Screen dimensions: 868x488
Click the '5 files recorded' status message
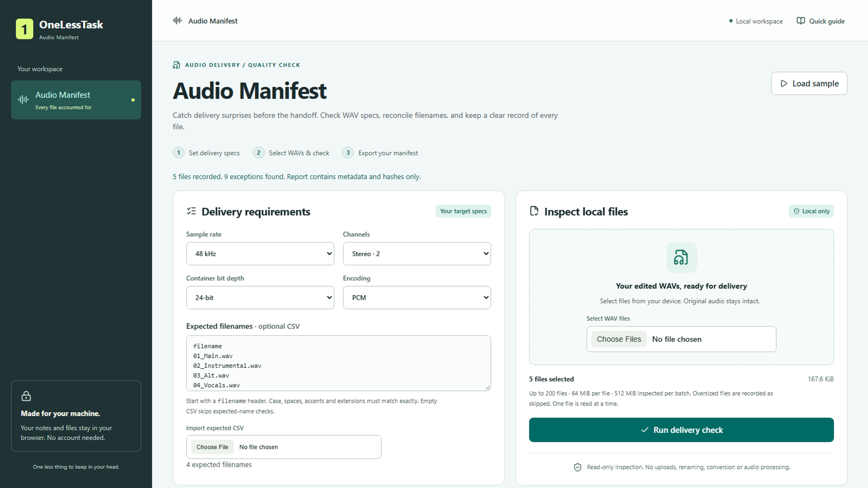(297, 177)
